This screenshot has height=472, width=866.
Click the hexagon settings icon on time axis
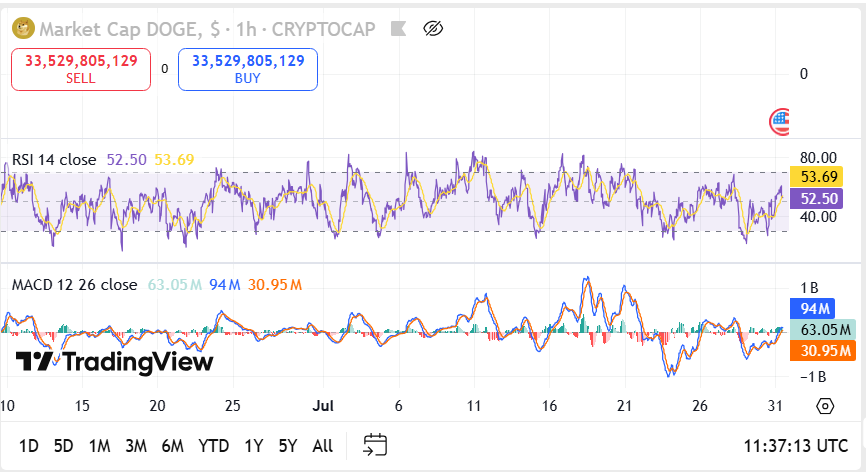click(x=825, y=406)
